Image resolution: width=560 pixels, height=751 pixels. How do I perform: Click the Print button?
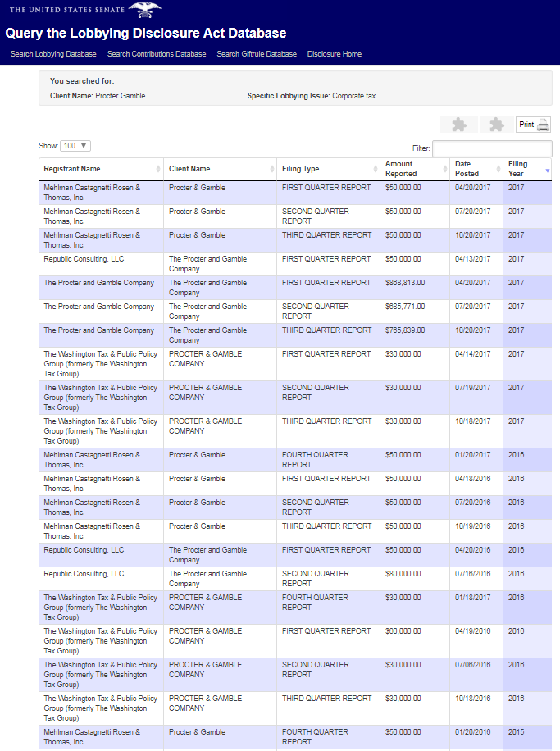[533, 125]
